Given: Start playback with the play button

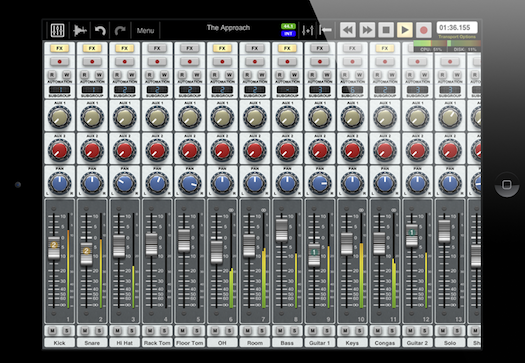Looking at the screenshot, I should point(404,30).
